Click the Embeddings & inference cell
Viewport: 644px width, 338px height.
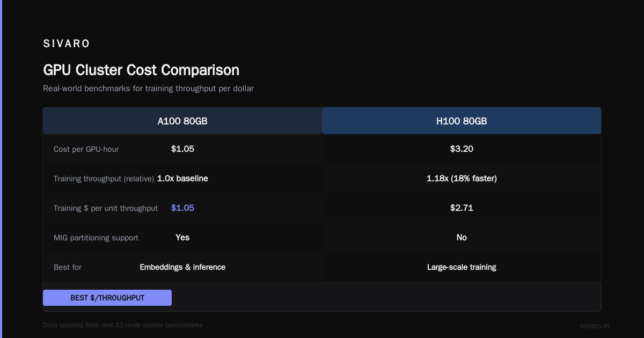[x=182, y=267]
